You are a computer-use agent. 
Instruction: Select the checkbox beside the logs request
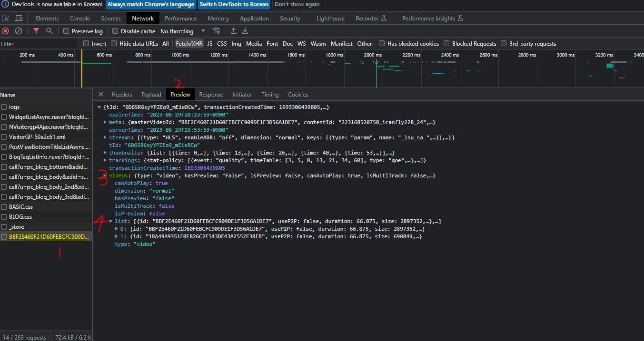tap(4, 107)
